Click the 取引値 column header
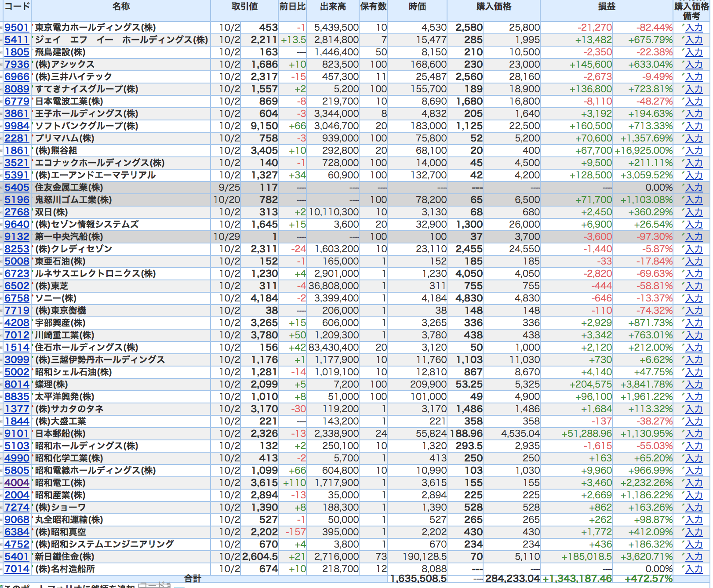Image resolution: width=713 pixels, height=588 pixels. 244,6
